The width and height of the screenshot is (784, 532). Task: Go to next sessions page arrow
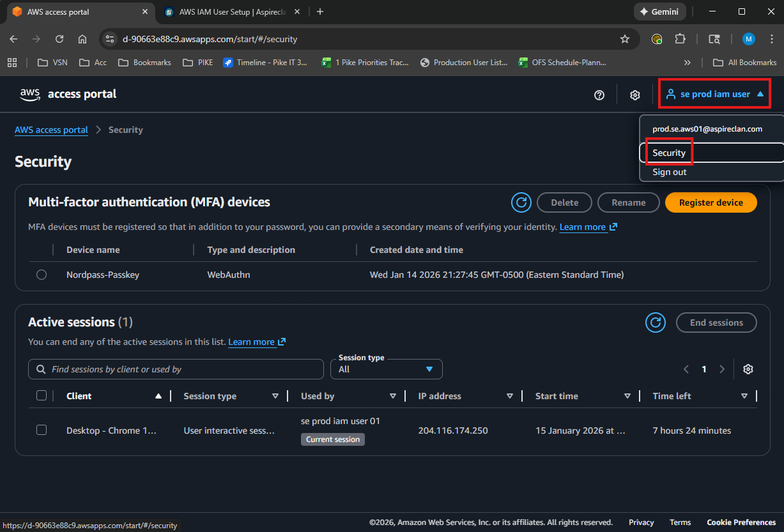(x=722, y=369)
